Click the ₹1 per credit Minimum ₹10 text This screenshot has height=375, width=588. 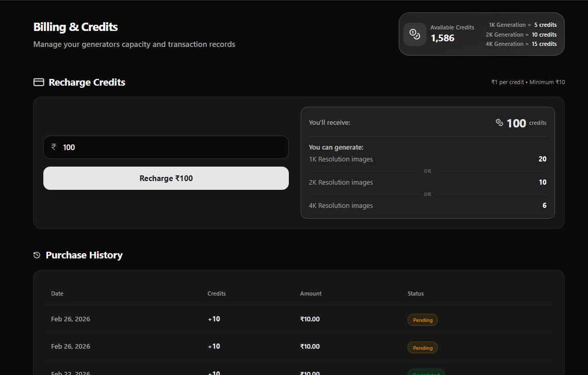(x=528, y=81)
